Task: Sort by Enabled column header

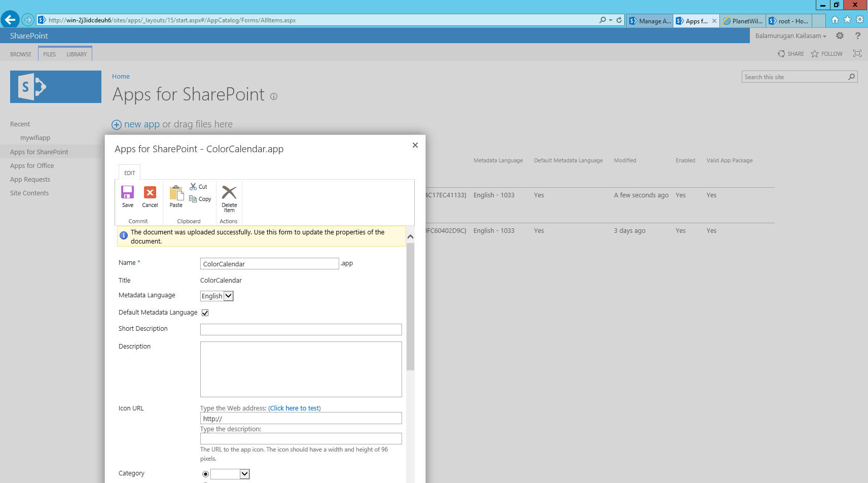Action: tap(685, 160)
